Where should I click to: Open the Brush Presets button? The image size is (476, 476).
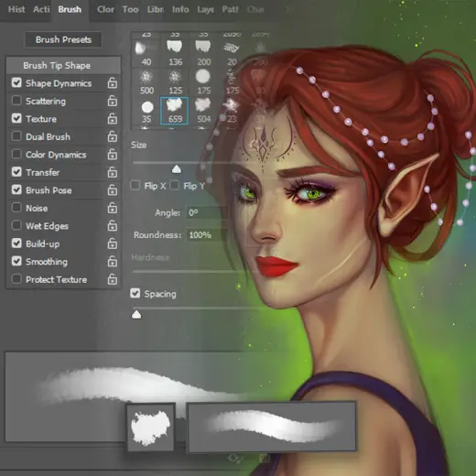pos(63,39)
